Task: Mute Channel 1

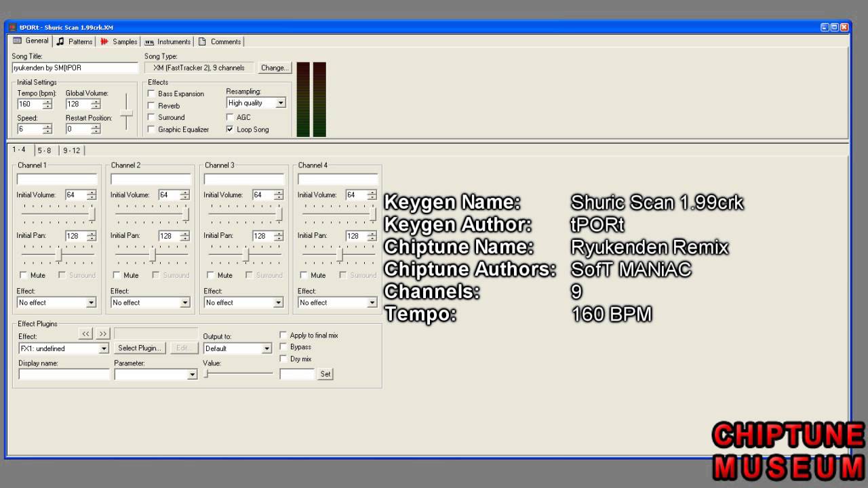Action: [24, 275]
